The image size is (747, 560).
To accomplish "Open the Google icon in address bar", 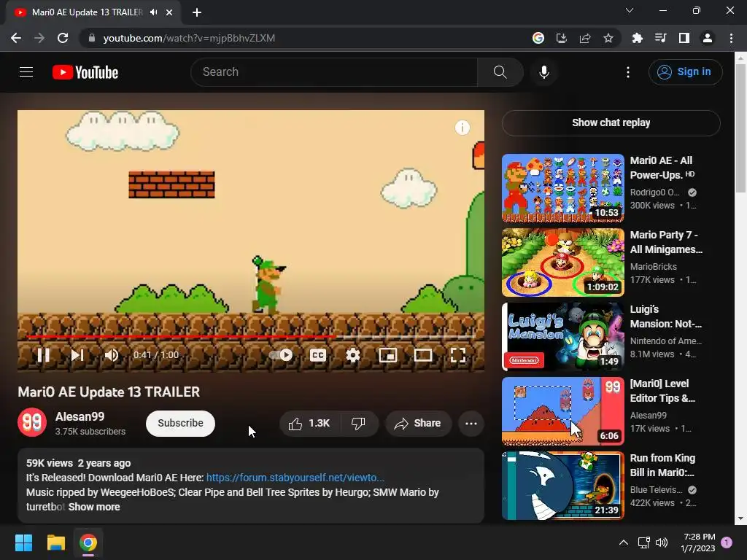I will click(538, 38).
